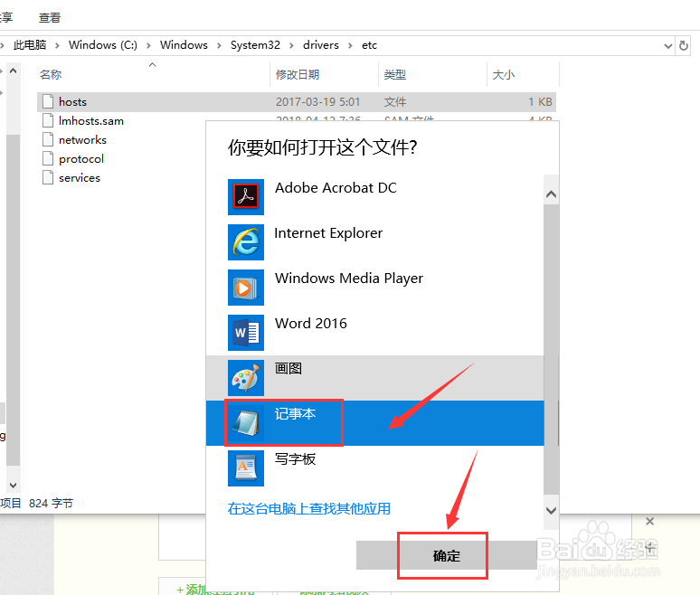Click 在这台电脑上查找其他应用 link
The height and width of the screenshot is (595, 700).
[x=309, y=508]
